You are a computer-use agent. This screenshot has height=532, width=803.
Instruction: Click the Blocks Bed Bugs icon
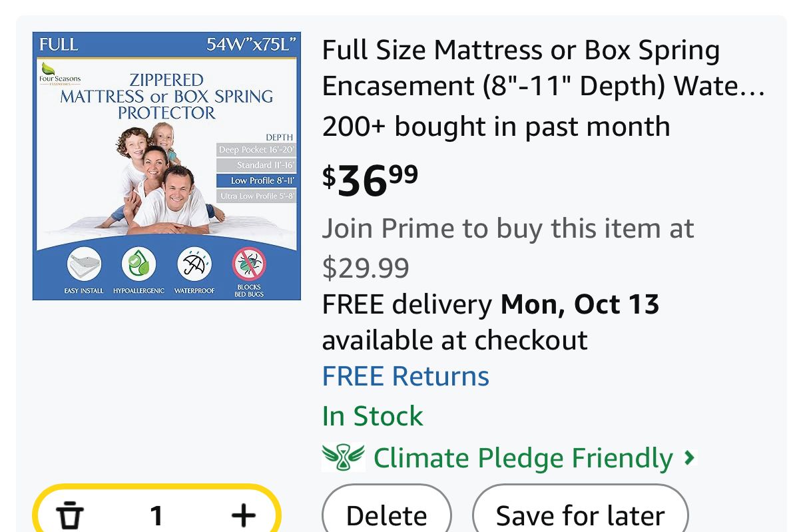249,264
